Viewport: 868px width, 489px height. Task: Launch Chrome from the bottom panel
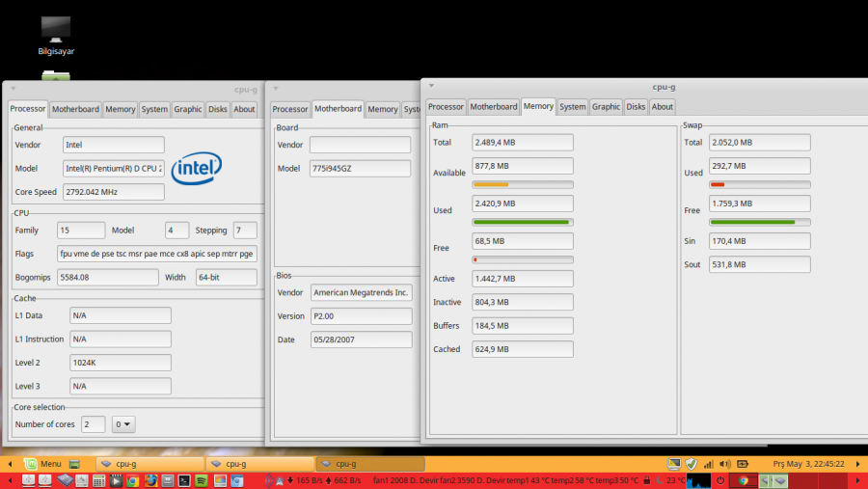click(x=133, y=480)
